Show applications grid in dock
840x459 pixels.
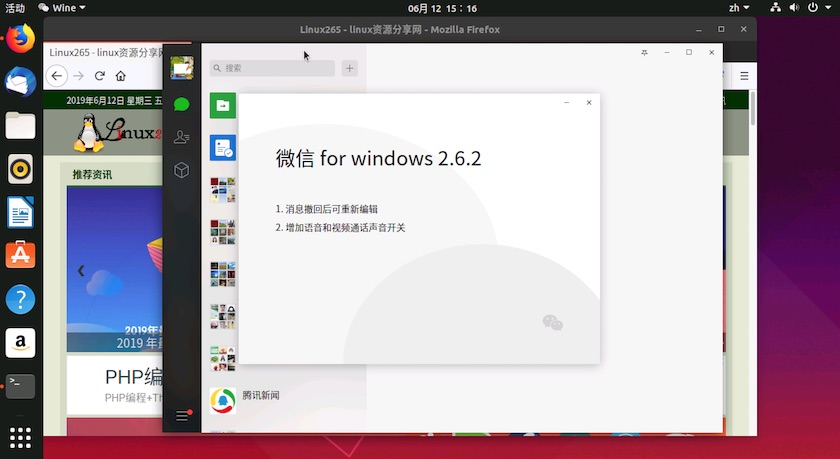pyautogui.click(x=20, y=438)
